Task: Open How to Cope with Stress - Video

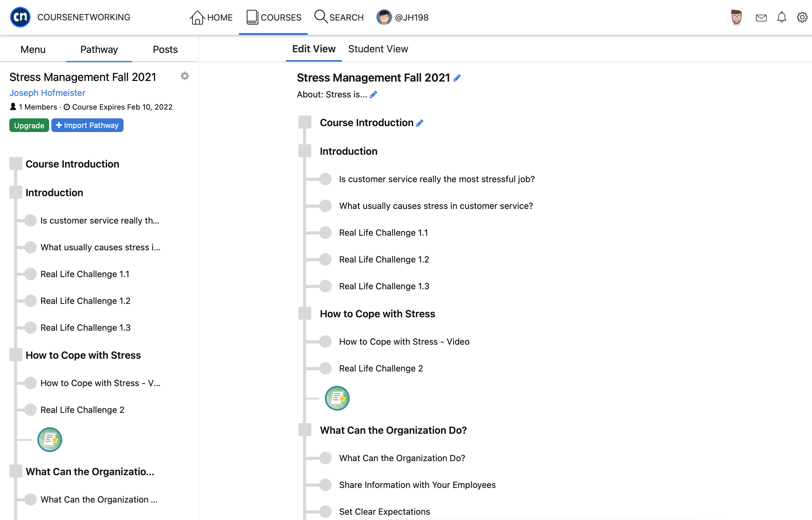Action: point(404,341)
